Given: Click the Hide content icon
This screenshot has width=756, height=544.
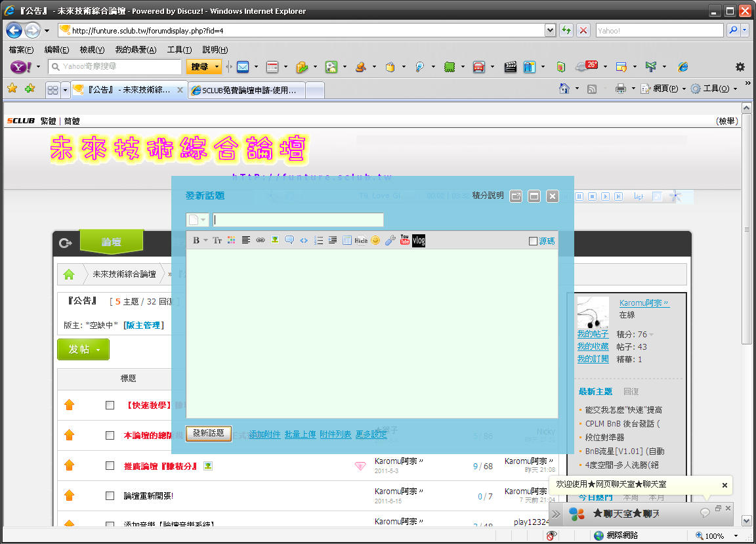Looking at the screenshot, I should point(361,240).
